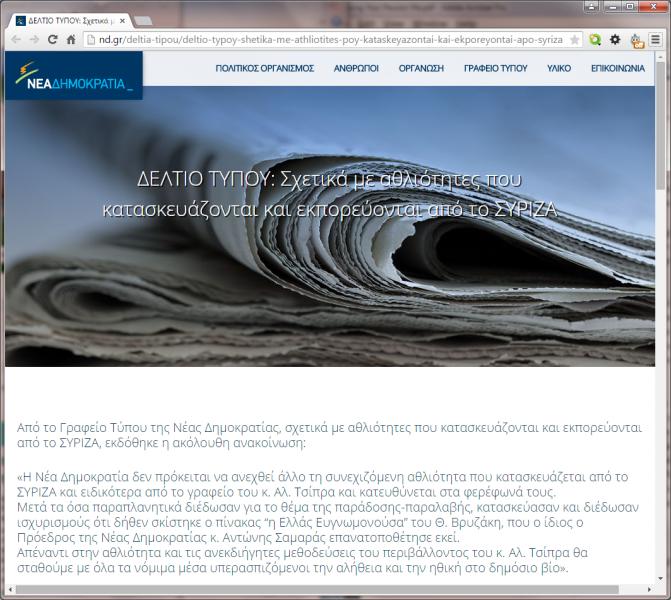Open the ΑΝΘΡΩΠΟΙ menu
The width and height of the screenshot is (671, 600).
(356, 68)
